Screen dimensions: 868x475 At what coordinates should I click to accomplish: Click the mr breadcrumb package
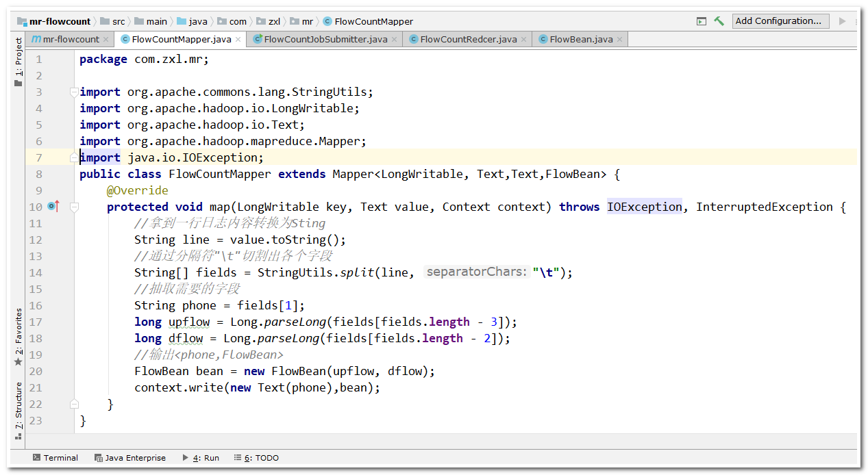click(x=301, y=21)
